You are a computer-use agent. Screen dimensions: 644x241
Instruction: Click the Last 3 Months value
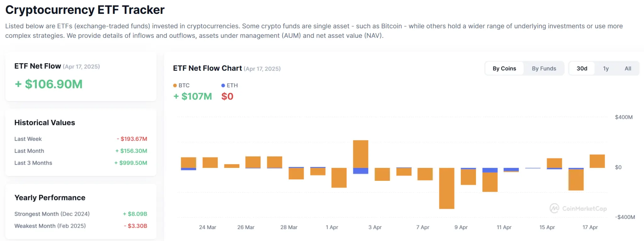[x=130, y=163]
